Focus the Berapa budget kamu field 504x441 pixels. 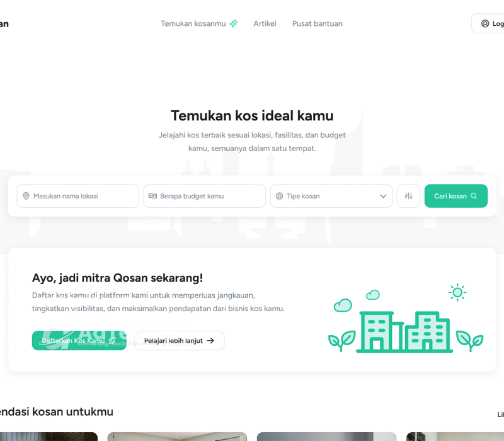coord(204,196)
